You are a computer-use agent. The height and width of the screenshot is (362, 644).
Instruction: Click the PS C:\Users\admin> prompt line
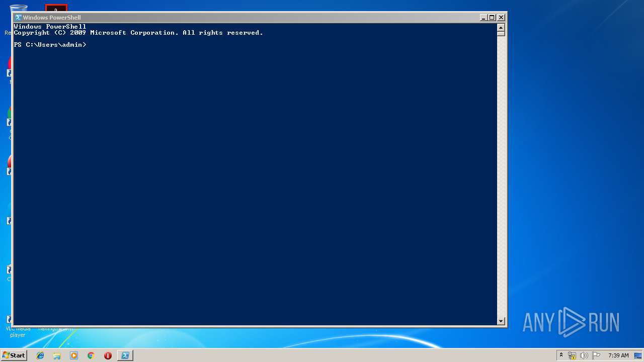pyautogui.click(x=50, y=45)
